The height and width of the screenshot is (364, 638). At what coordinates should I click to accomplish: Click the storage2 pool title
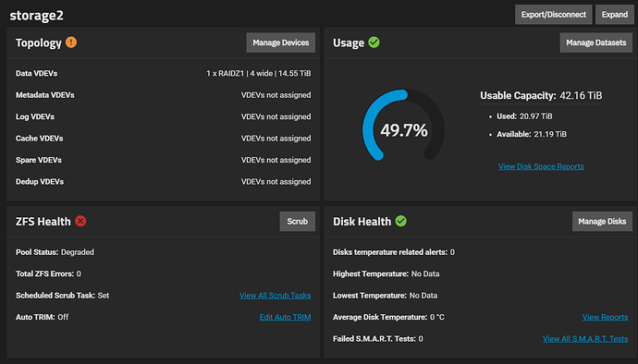(37, 16)
